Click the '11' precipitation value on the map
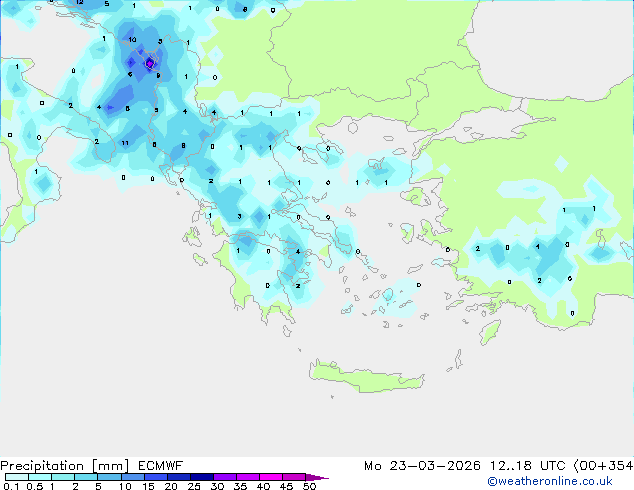This screenshot has width=634, height=490. coord(125,143)
